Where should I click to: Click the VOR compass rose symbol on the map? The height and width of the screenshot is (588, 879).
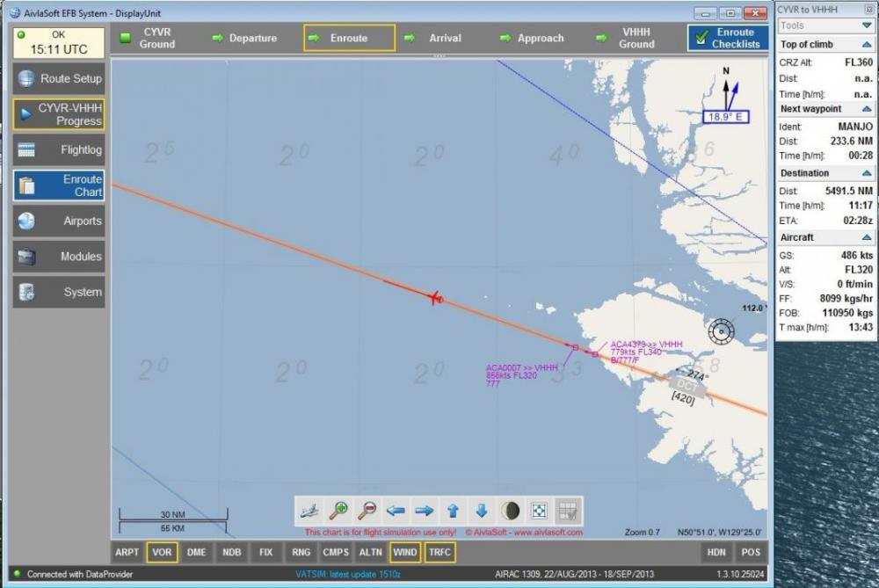(722, 331)
